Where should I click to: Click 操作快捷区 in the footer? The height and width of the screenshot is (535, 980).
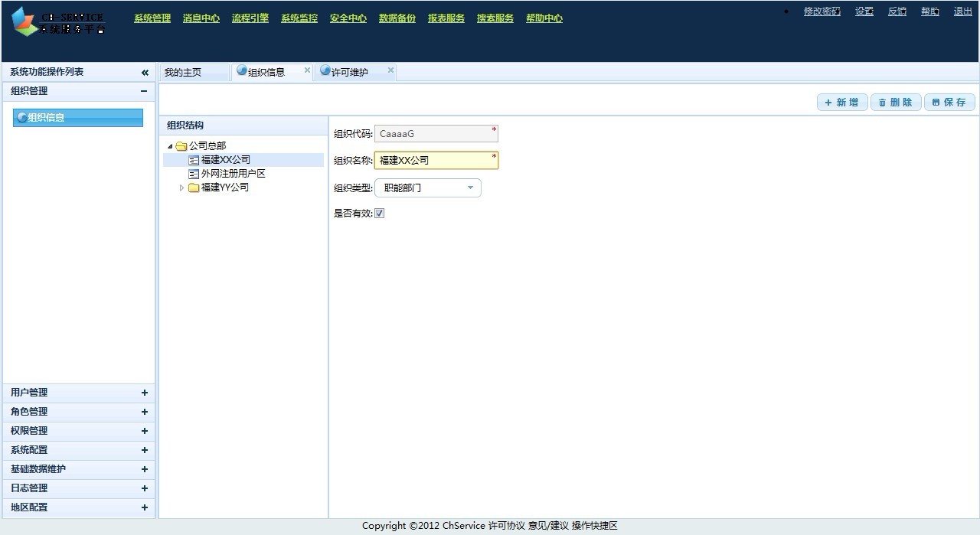point(595,526)
